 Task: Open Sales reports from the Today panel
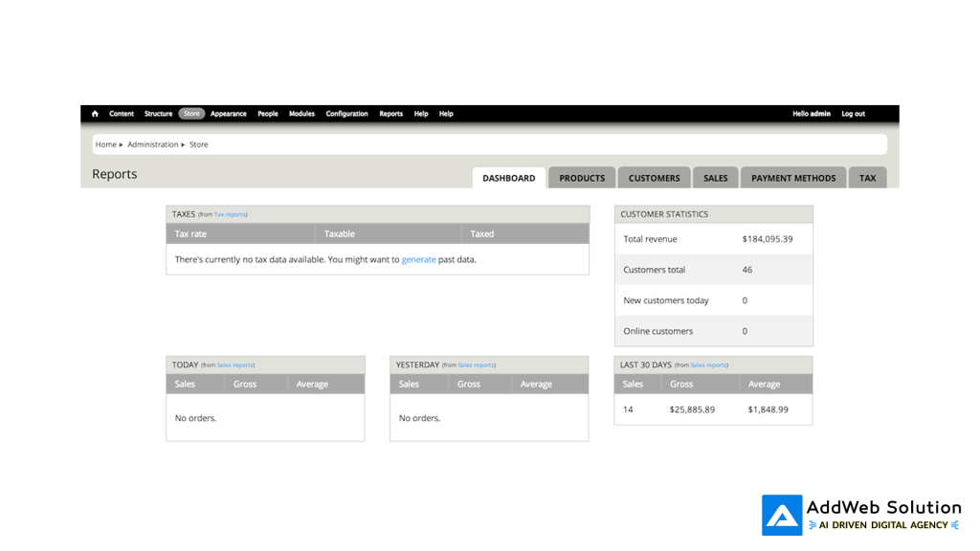coord(236,364)
